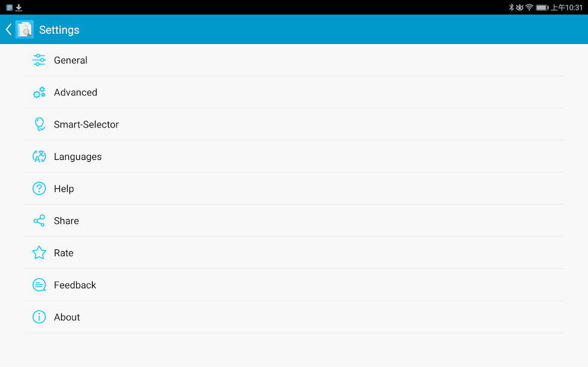The height and width of the screenshot is (367, 588).
Task: Select the Feedback entry
Action: coord(75,285)
